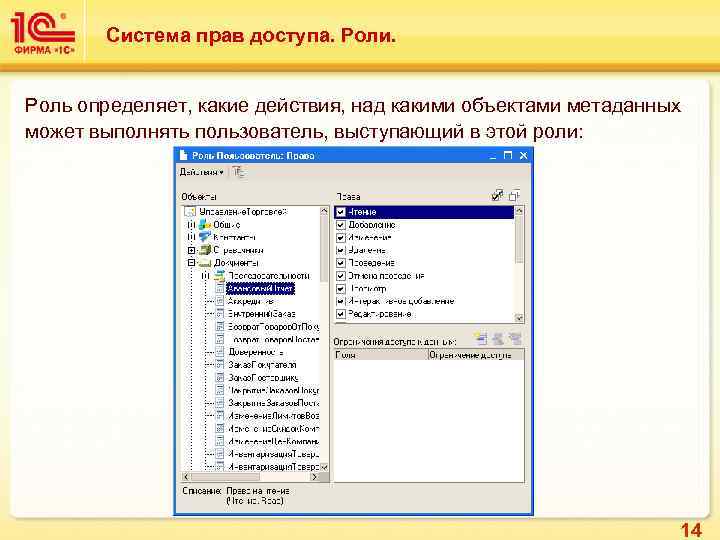Screen dimensions: 720x540
Task: Click the Поля column header
Action: click(x=381, y=355)
